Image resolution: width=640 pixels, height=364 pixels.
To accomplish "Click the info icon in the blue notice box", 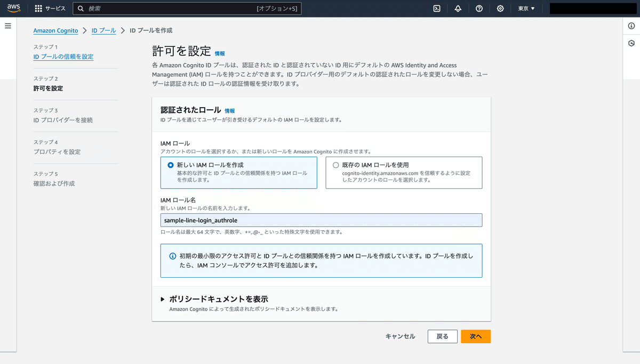I will point(173,256).
